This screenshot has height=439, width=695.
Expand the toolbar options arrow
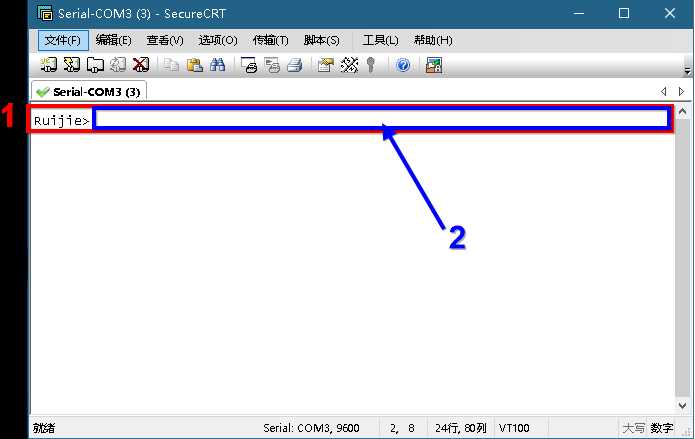tap(687, 71)
